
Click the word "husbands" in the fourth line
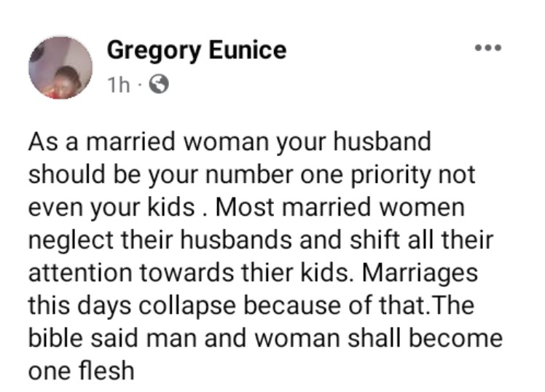pyautogui.click(x=229, y=239)
